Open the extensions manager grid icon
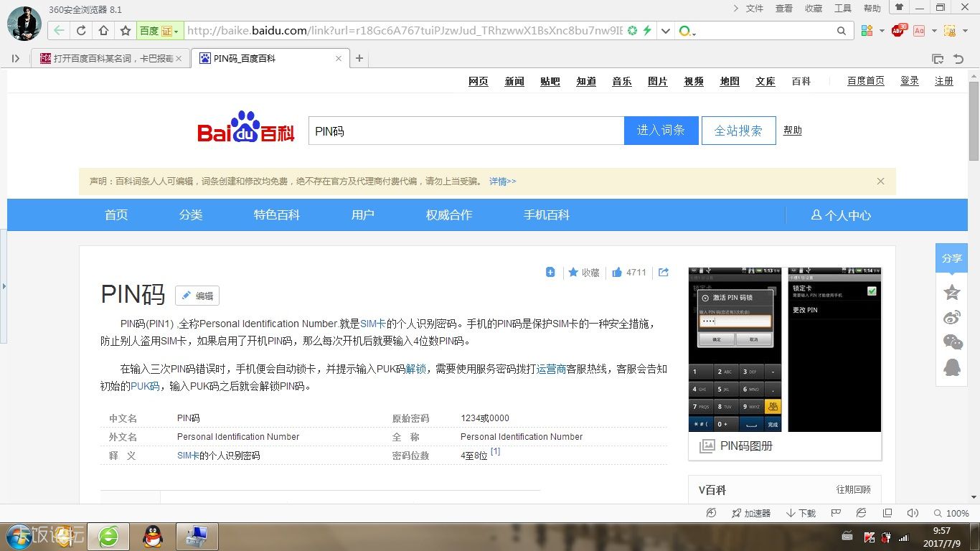Viewport: 980px width, 551px height. coord(867,31)
